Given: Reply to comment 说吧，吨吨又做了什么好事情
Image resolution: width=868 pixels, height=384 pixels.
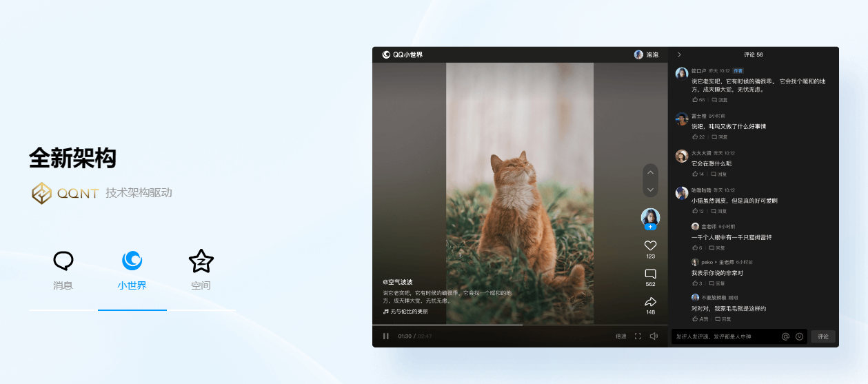Looking at the screenshot, I should [x=719, y=137].
